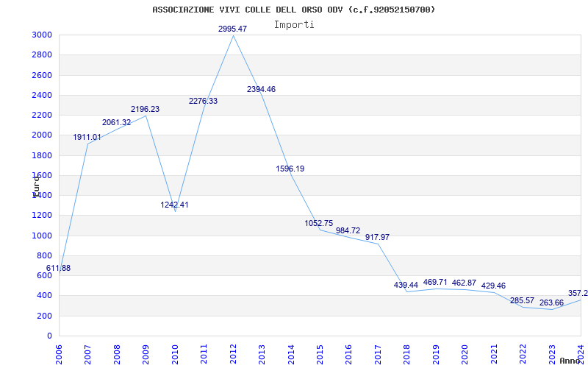Select the x-axis year 2011
588x368 pixels.
204,355
